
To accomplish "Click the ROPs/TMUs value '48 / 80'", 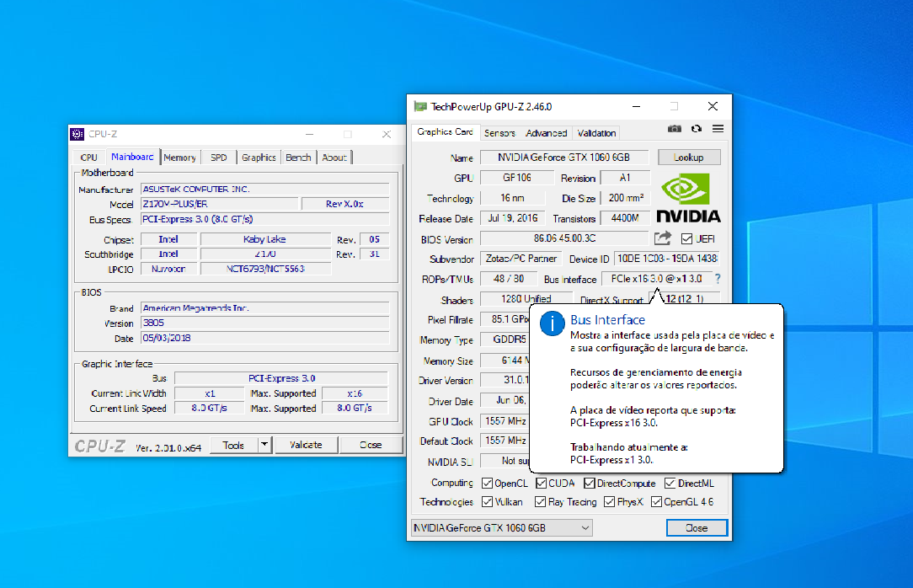I will tap(509, 279).
